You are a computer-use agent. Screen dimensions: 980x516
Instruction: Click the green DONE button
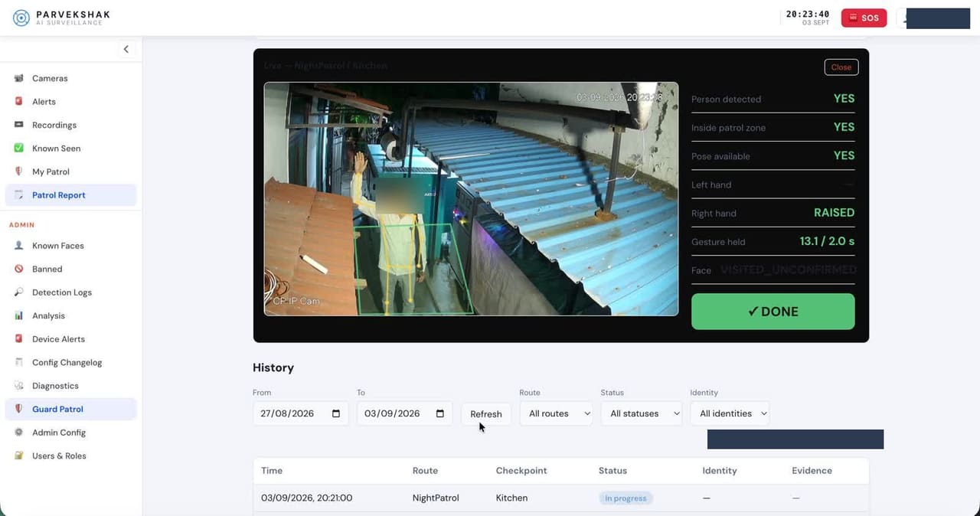pyautogui.click(x=773, y=312)
